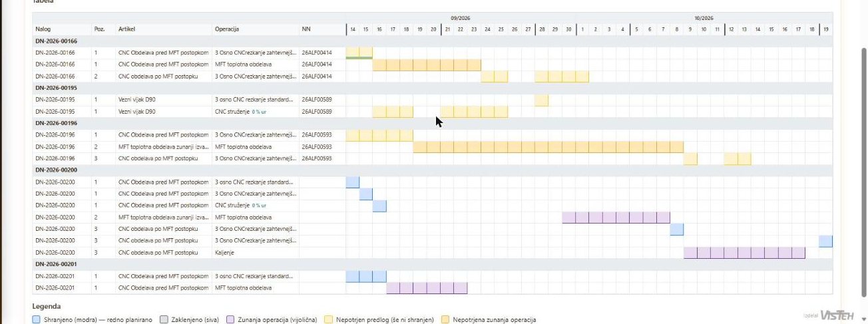Select the DN-2026-00166 group header row
The height and width of the screenshot is (324, 868).
pos(433,41)
